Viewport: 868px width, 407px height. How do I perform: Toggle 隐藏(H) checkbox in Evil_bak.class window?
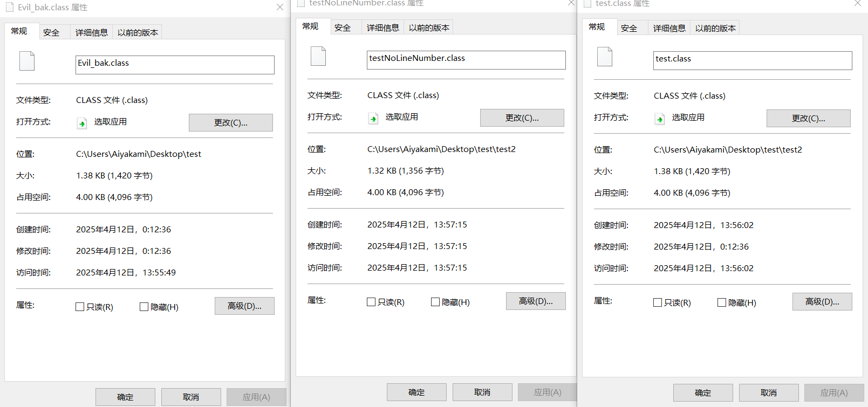(x=144, y=307)
